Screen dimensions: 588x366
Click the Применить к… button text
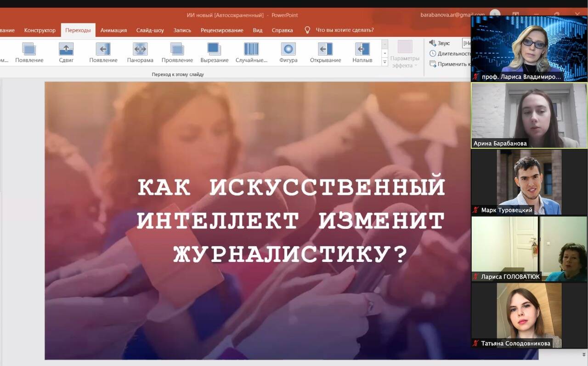coord(454,64)
